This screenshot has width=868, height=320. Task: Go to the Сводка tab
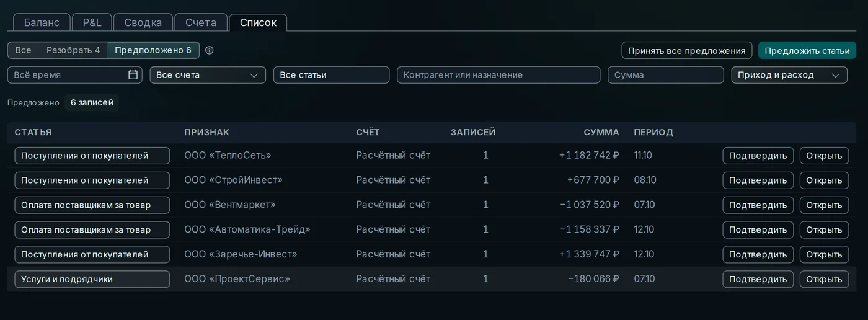point(143,22)
